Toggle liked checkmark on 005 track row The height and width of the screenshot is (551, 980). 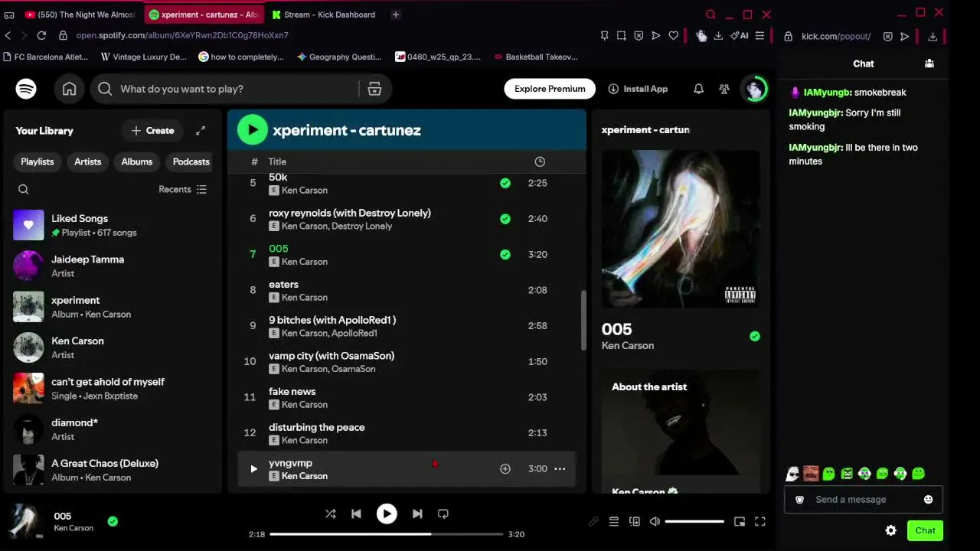(505, 254)
